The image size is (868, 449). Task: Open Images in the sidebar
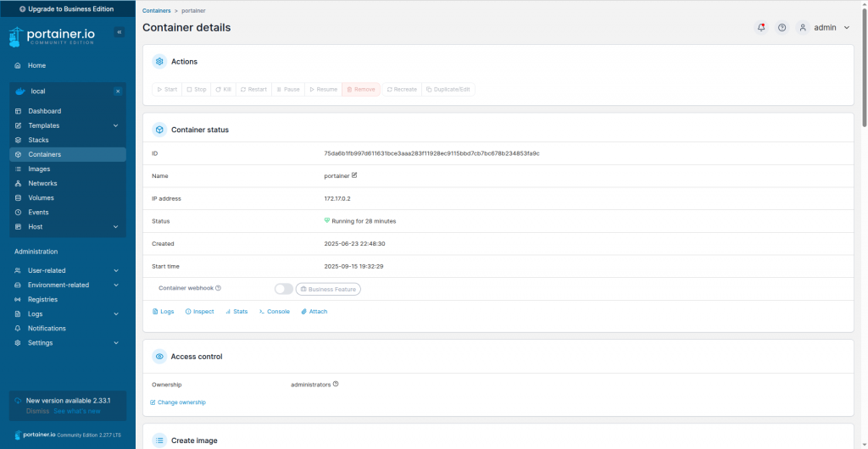tap(68, 169)
